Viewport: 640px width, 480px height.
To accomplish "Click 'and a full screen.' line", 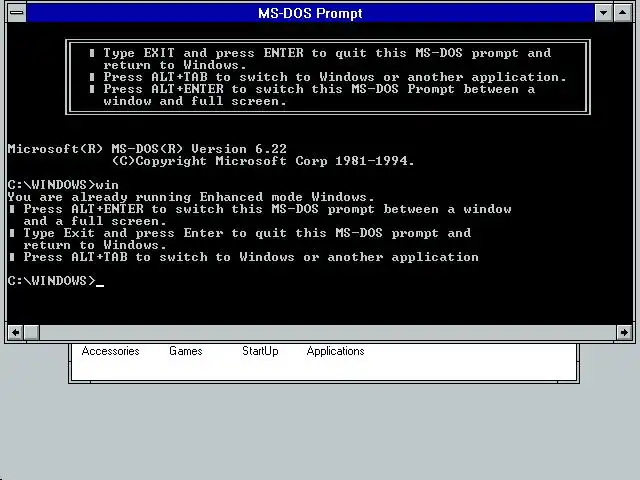I will coord(95,221).
